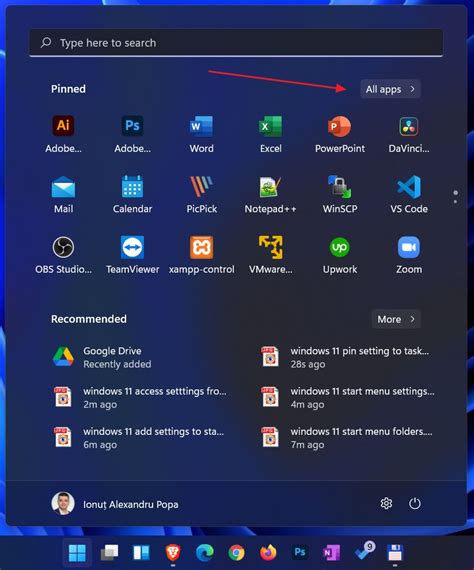The width and height of the screenshot is (474, 570).
Task: Launch OBS Studio pinned app
Action: click(63, 254)
